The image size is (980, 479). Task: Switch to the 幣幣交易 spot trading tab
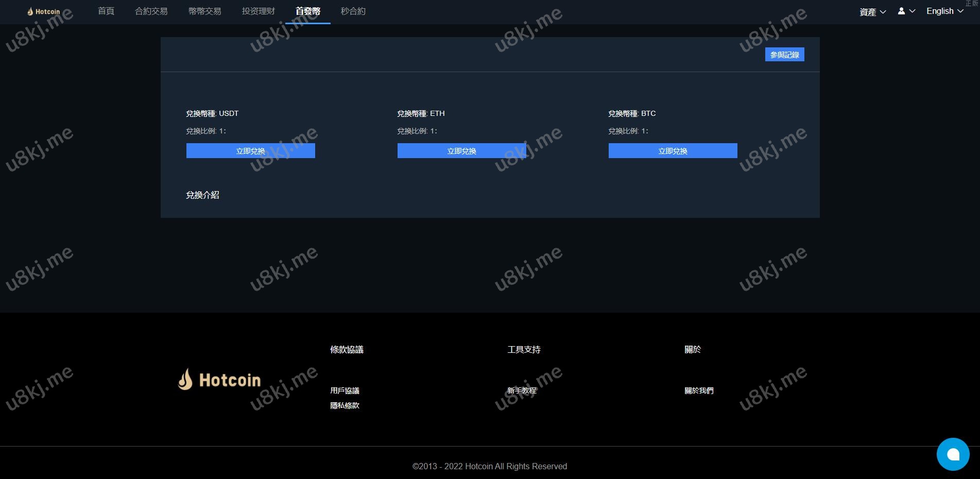click(x=204, y=11)
